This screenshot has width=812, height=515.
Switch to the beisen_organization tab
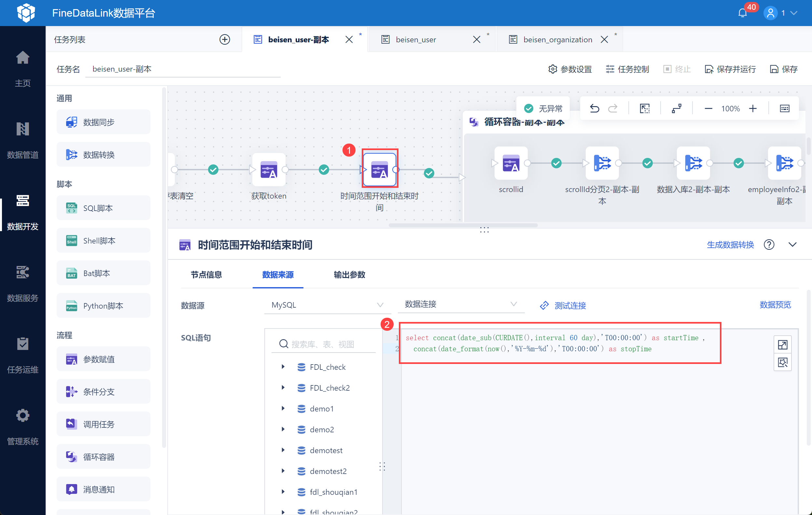coord(557,39)
